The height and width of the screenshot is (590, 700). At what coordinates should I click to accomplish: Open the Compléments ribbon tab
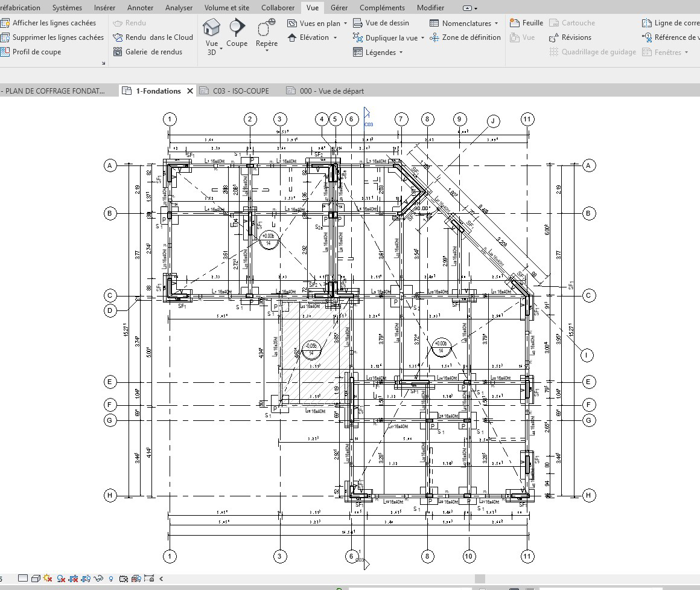click(x=382, y=8)
